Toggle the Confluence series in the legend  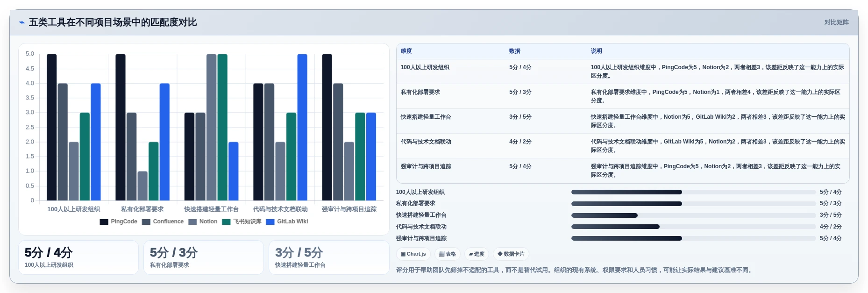[x=163, y=222]
